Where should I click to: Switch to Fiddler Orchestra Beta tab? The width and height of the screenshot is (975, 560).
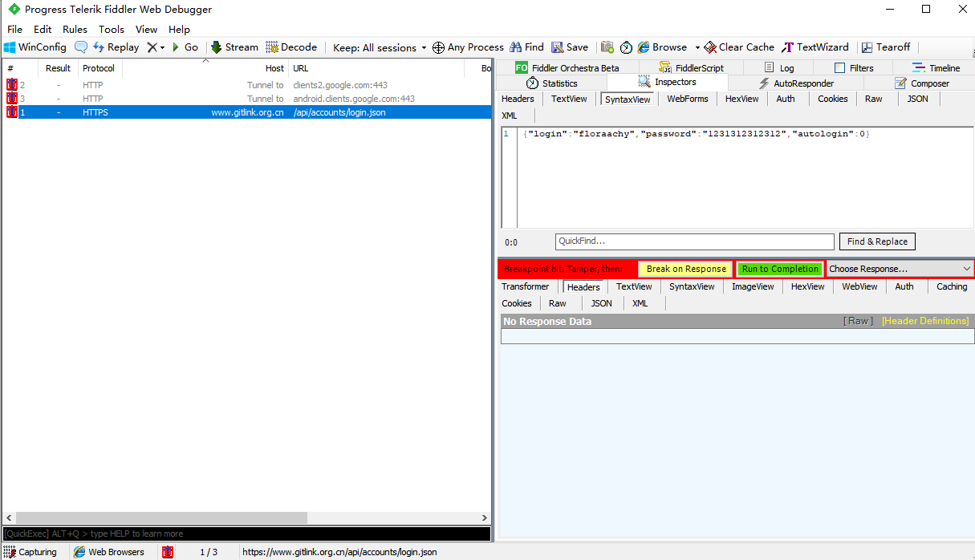[567, 68]
